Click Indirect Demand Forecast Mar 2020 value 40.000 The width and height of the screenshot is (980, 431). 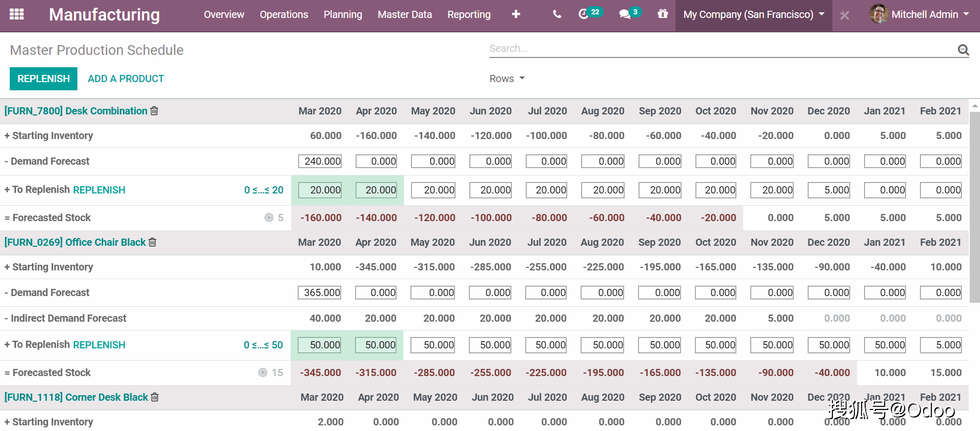325,318
